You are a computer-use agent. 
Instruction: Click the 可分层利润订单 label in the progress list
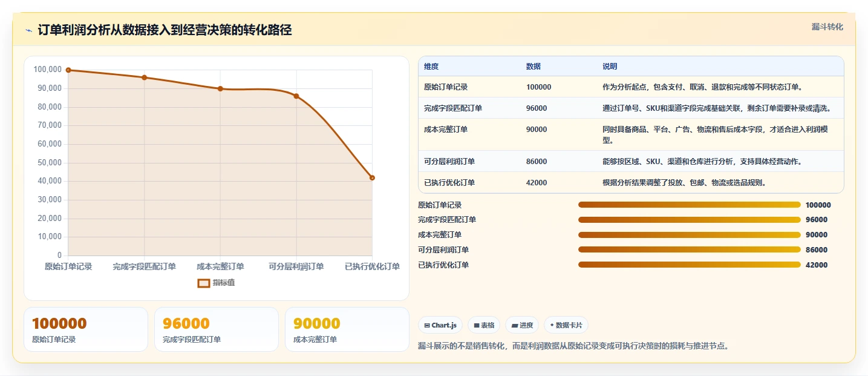pyautogui.click(x=443, y=249)
